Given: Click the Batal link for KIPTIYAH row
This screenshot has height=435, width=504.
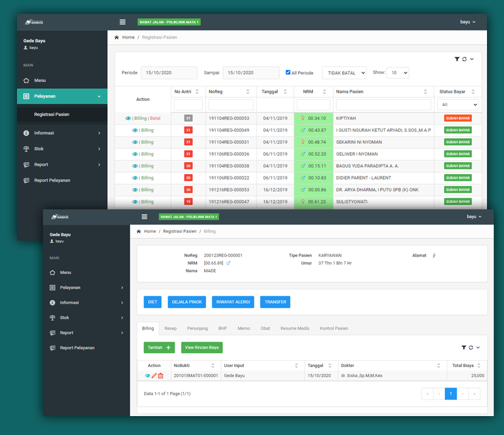Looking at the screenshot, I should pyautogui.click(x=155, y=118).
